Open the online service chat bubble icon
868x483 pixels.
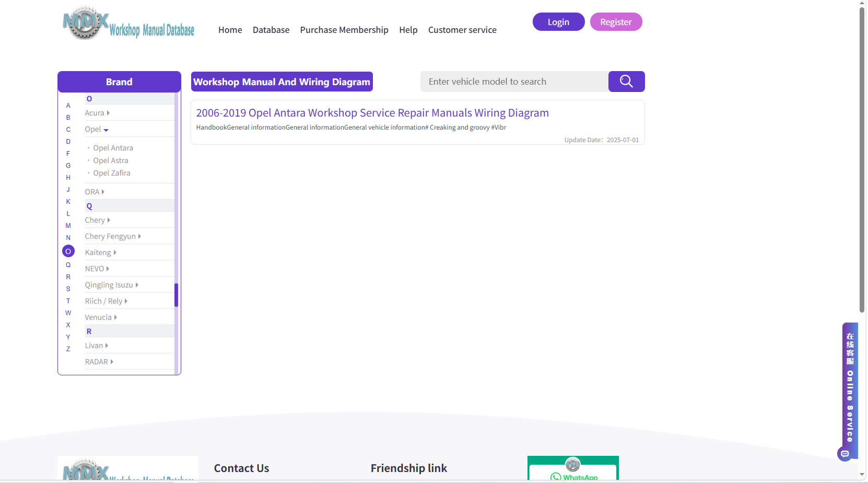tap(844, 454)
